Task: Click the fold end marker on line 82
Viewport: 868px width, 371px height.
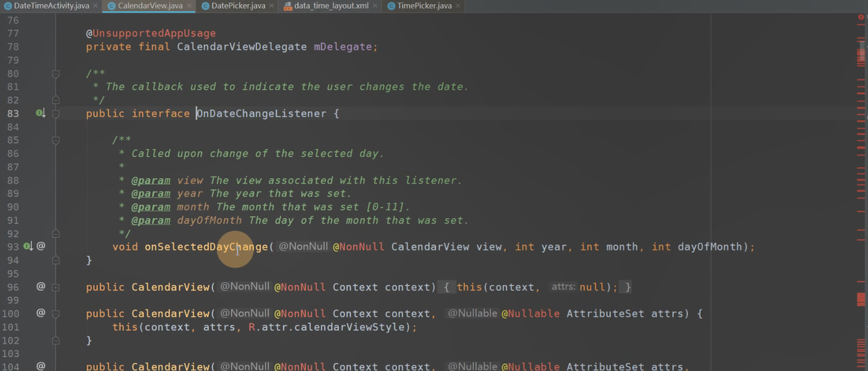Action: coord(56,100)
